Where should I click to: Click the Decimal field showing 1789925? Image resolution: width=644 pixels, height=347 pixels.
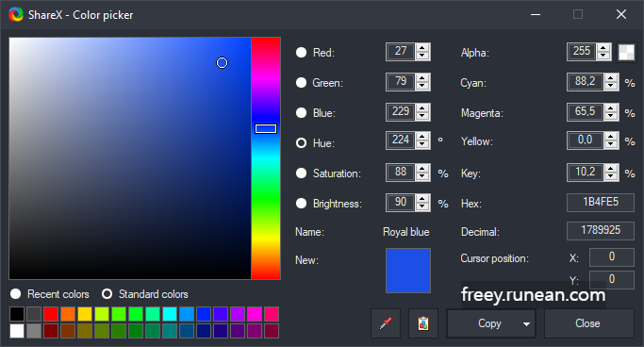pos(601,231)
